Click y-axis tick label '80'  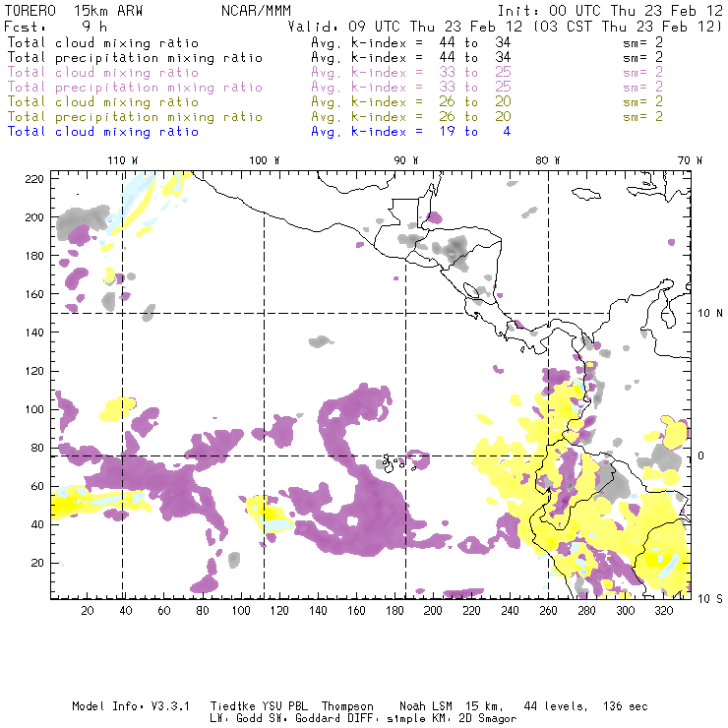click(x=37, y=448)
